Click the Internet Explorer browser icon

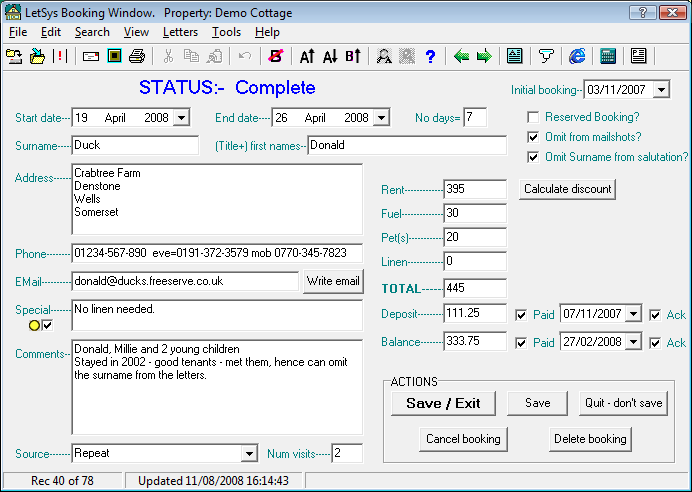(577, 56)
